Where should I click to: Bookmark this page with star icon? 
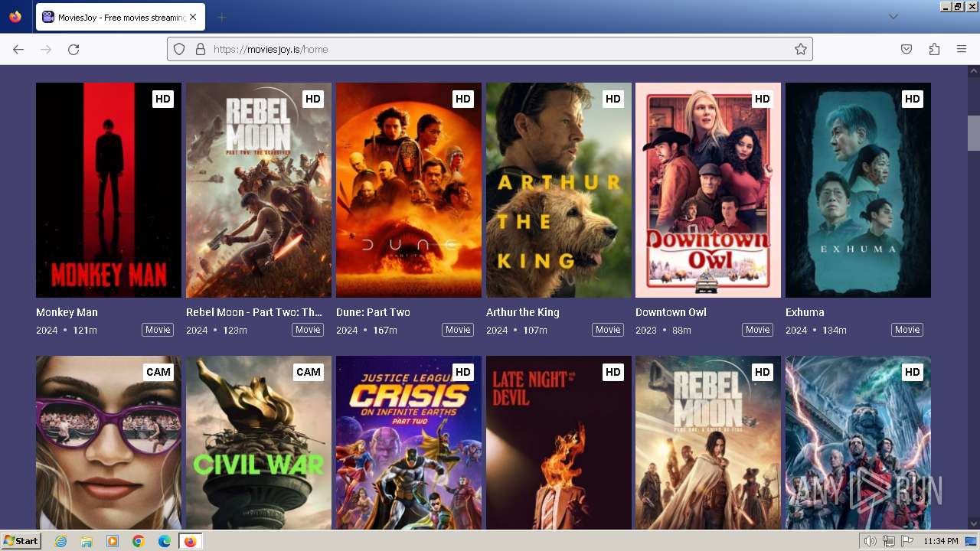pos(801,49)
